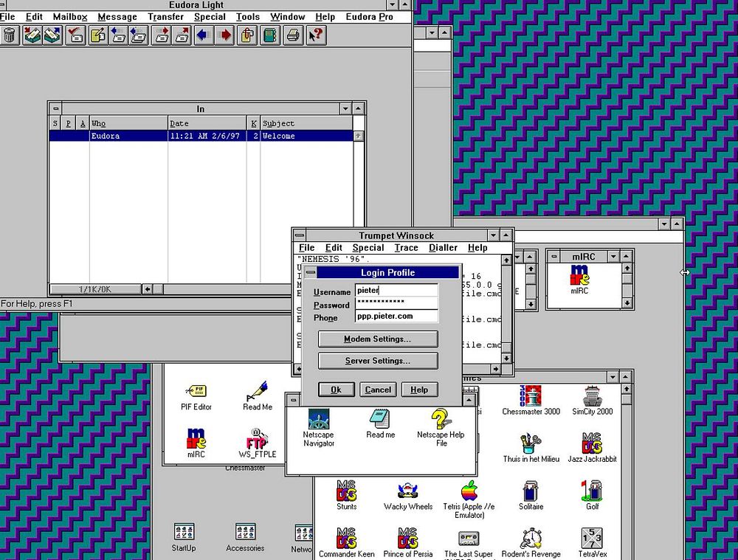The image size is (738, 560).
Task: Click the Date column header
Action: (207, 123)
